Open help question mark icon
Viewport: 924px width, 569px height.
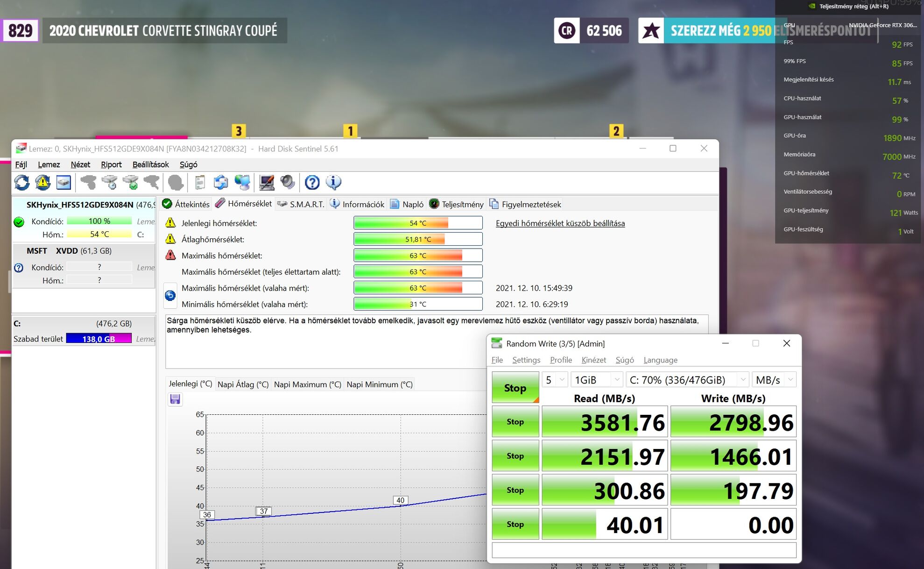point(312,183)
